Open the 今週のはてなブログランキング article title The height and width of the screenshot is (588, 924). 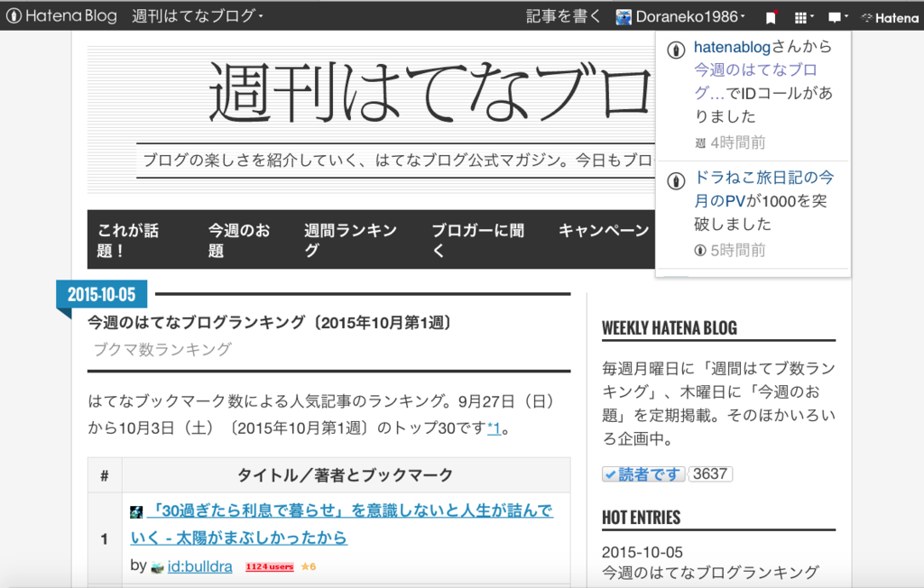271,323
